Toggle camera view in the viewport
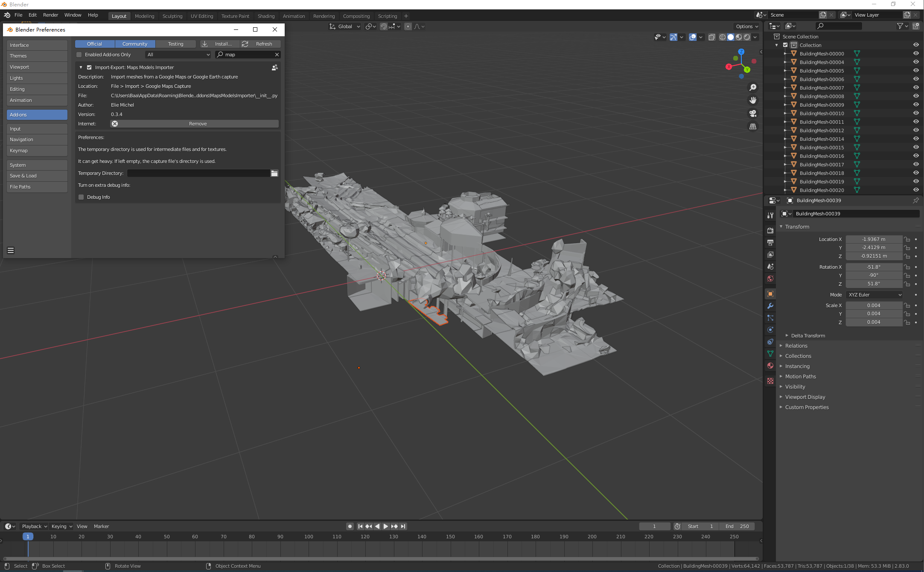Screen dimensions: 924x572 [753, 113]
